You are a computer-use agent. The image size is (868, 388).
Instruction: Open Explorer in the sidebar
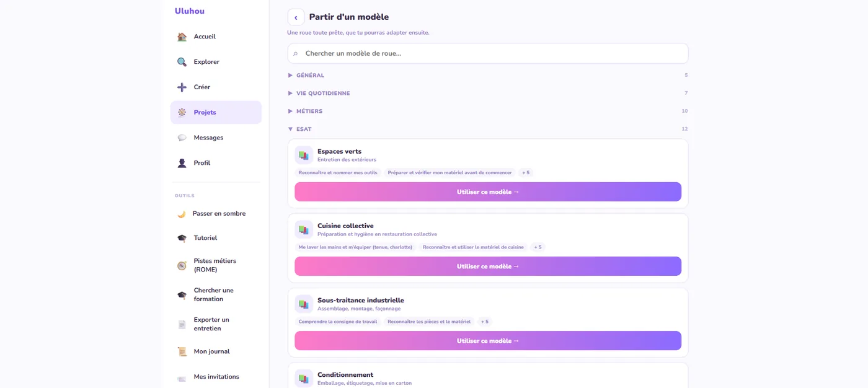(x=216, y=62)
